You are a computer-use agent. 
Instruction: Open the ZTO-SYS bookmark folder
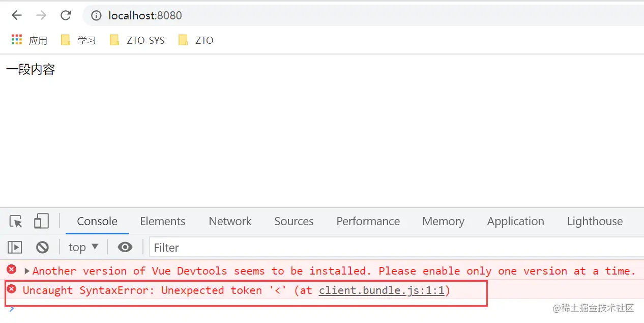[x=137, y=40]
